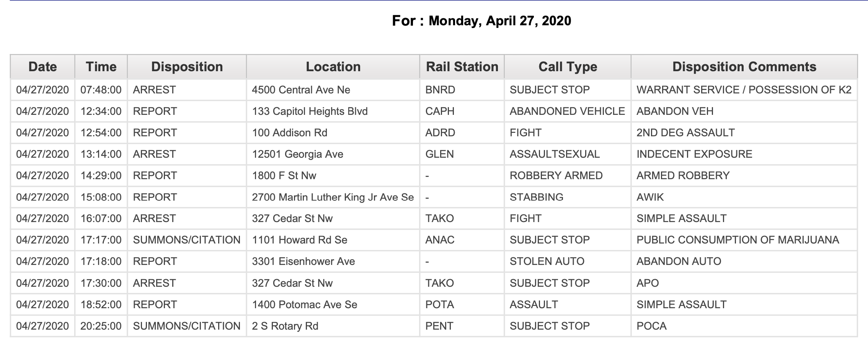
Task: Select the Disposition Comments column header
Action: click(x=744, y=67)
